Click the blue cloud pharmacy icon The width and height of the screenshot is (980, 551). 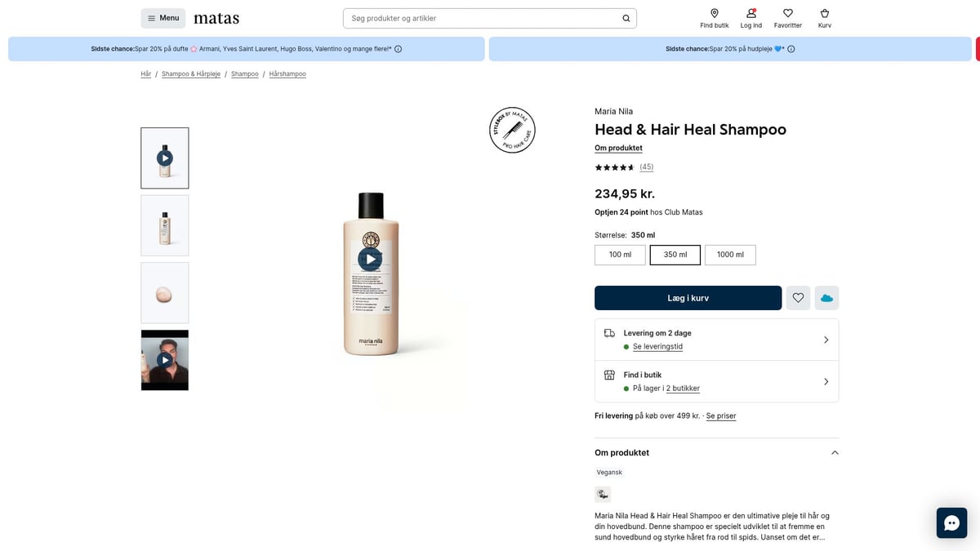(826, 297)
